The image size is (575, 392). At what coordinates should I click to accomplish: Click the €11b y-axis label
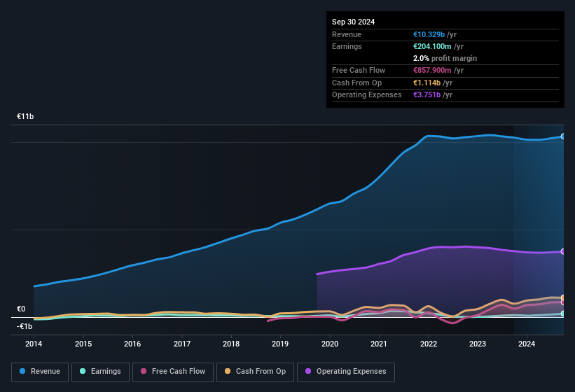25,116
